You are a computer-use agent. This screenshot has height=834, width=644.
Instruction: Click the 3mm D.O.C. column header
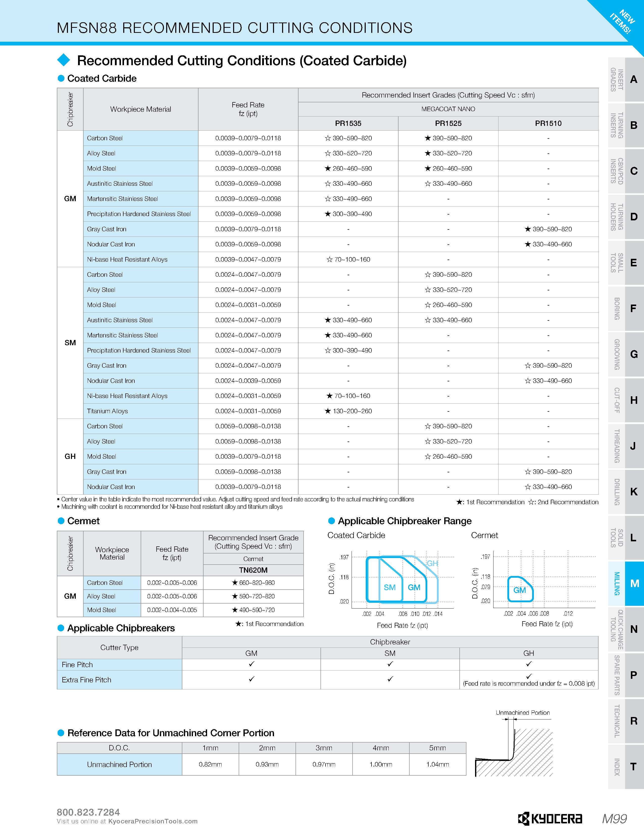tap(324, 748)
